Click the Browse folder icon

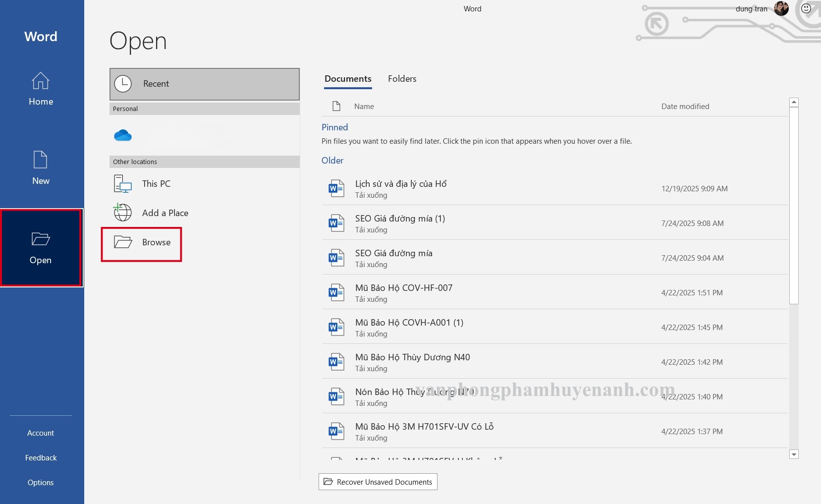coord(123,242)
